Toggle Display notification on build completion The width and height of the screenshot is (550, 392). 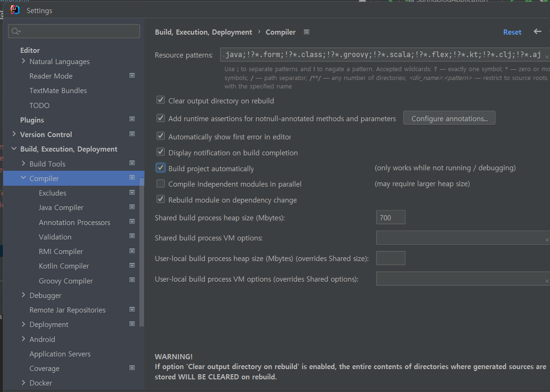160,152
